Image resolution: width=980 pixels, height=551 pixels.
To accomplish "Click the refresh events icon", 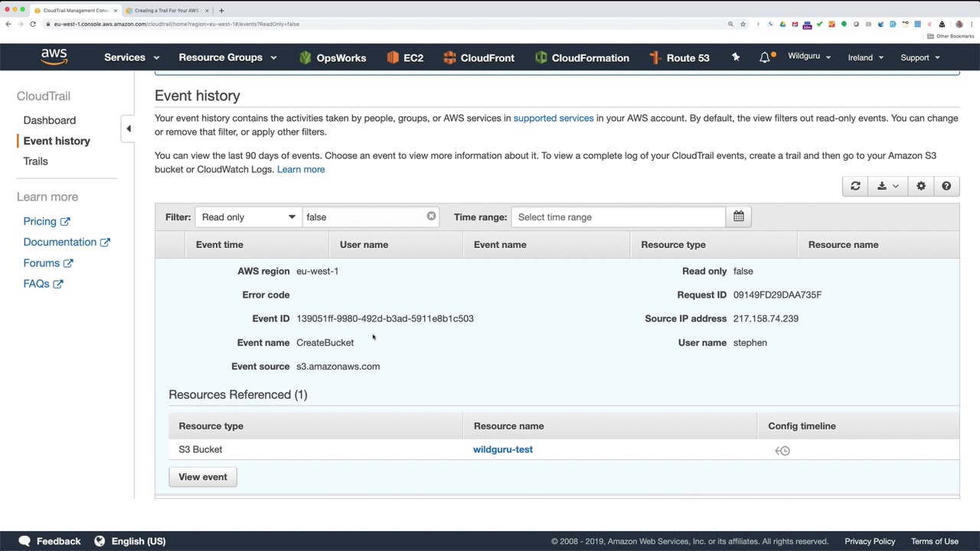I will click(x=855, y=186).
